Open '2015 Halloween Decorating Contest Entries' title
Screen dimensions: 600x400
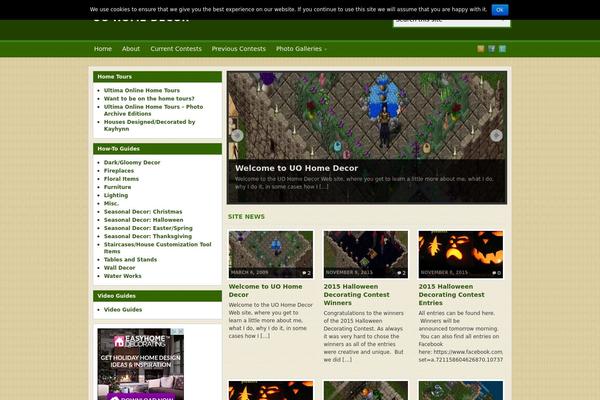[452, 295]
